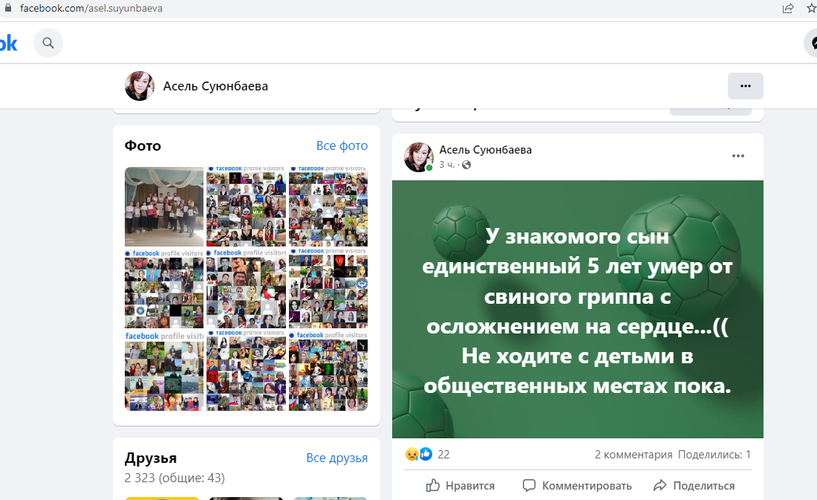Click the browser share page icon
Viewport: 817px width, 500px height.
[789, 8]
